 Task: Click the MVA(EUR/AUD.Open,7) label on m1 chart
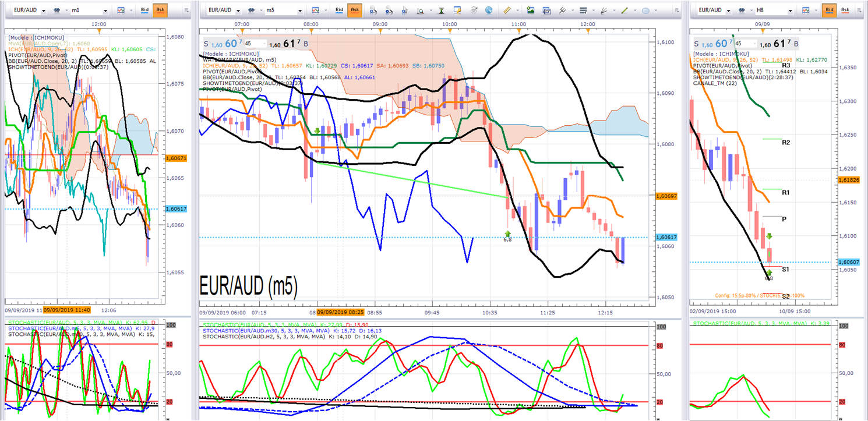41,44
